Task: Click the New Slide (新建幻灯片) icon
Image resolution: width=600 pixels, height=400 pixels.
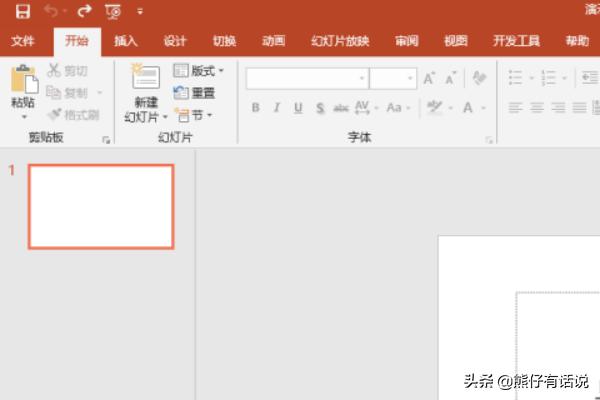Action: pyautogui.click(x=146, y=80)
